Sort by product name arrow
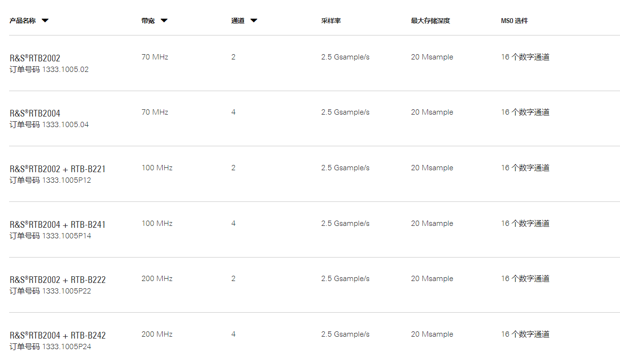 pyautogui.click(x=45, y=21)
